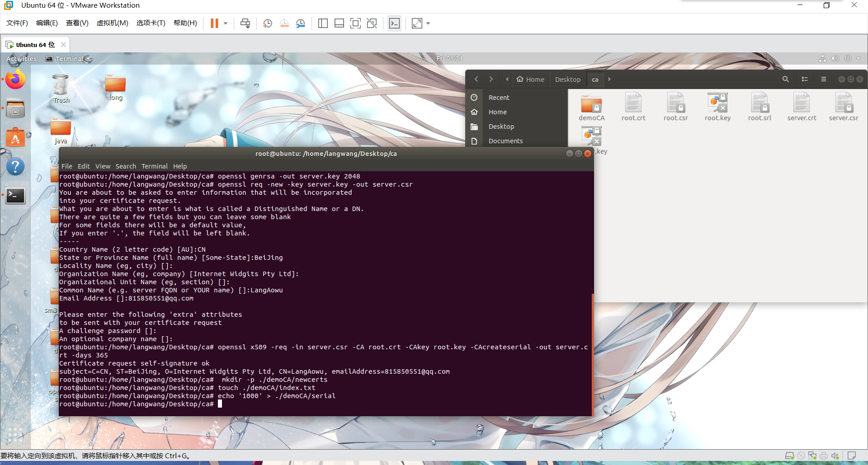Toggle the thumbnail bar view icon
The height and width of the screenshot is (465, 868).
click(x=339, y=23)
